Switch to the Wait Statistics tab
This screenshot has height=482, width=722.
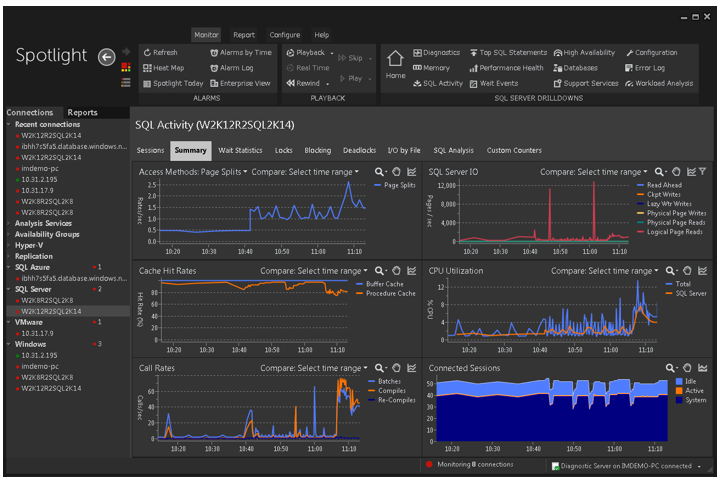pos(240,151)
